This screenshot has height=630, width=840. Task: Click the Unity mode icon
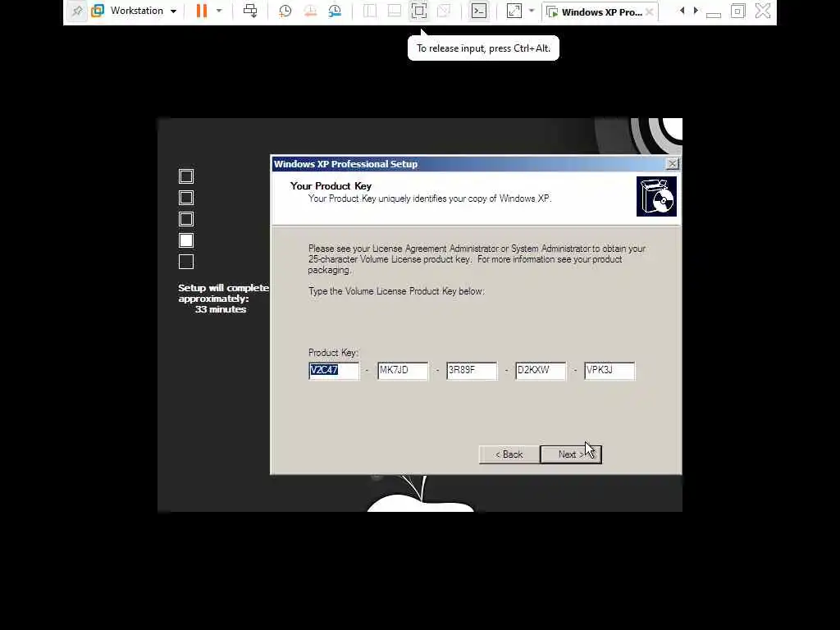(444, 11)
